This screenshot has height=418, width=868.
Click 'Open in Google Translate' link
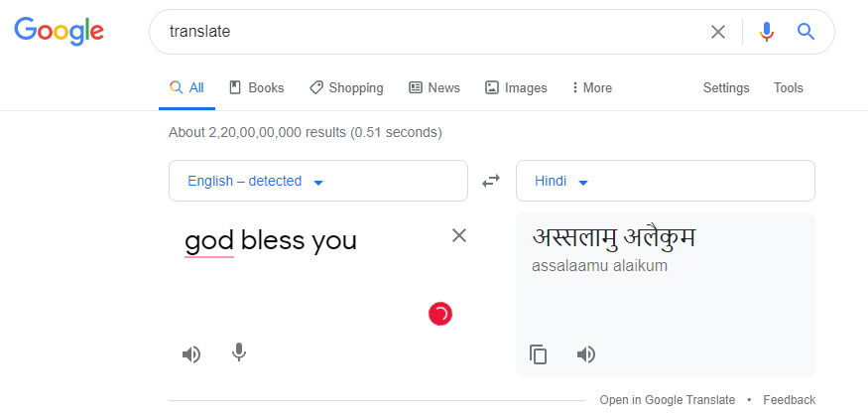point(668,400)
